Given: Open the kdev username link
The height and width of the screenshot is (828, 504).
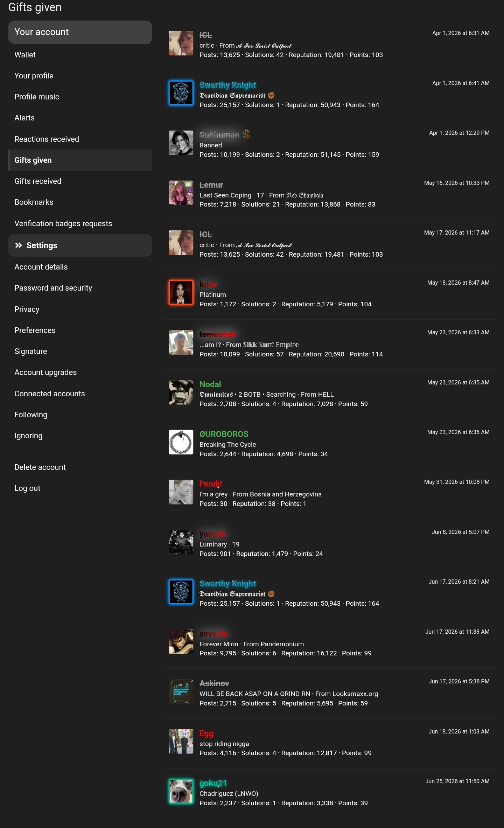Looking at the screenshot, I should tap(208, 285).
